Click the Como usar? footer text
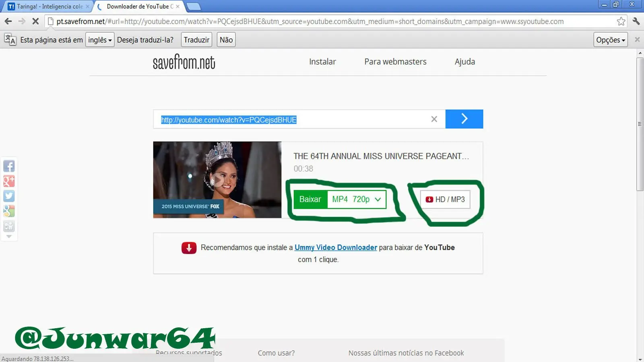This screenshot has width=644, height=362. click(276, 353)
